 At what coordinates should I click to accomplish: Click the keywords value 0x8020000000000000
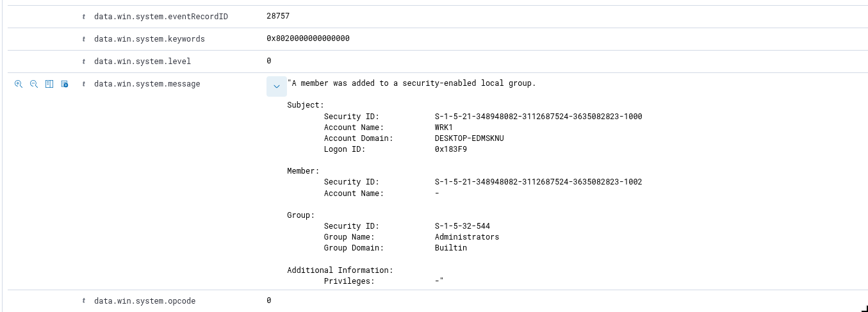(308, 38)
